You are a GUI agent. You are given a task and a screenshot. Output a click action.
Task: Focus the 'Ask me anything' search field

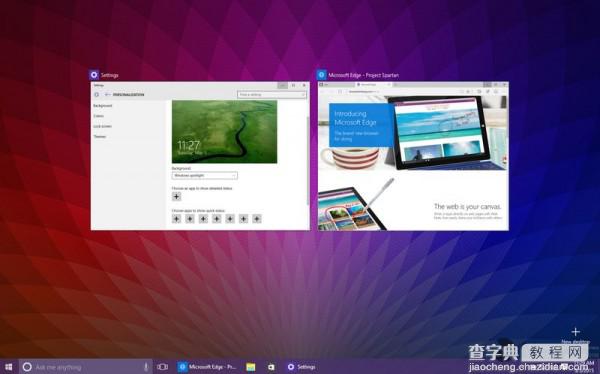pyautogui.click(x=85, y=367)
